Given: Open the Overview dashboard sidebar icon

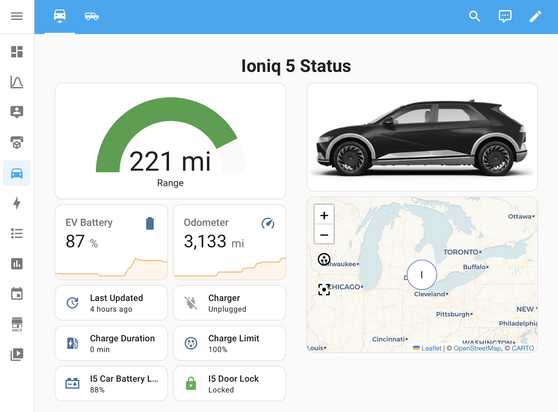Looking at the screenshot, I should (17, 52).
